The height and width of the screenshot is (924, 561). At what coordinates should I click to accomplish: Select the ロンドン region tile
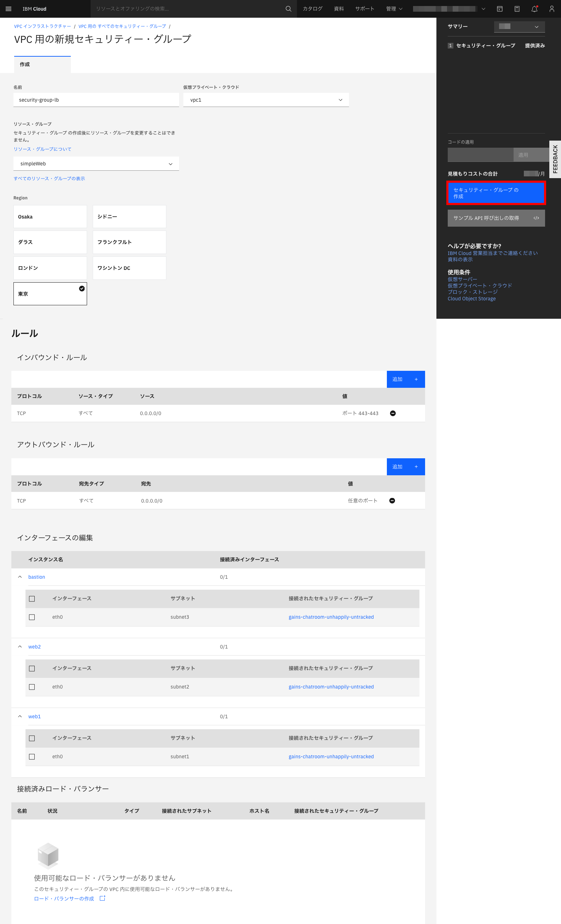[50, 268]
